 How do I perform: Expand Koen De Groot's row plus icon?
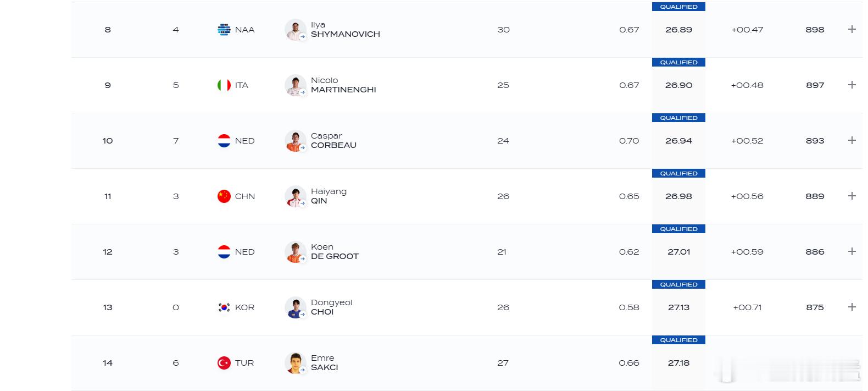click(852, 251)
